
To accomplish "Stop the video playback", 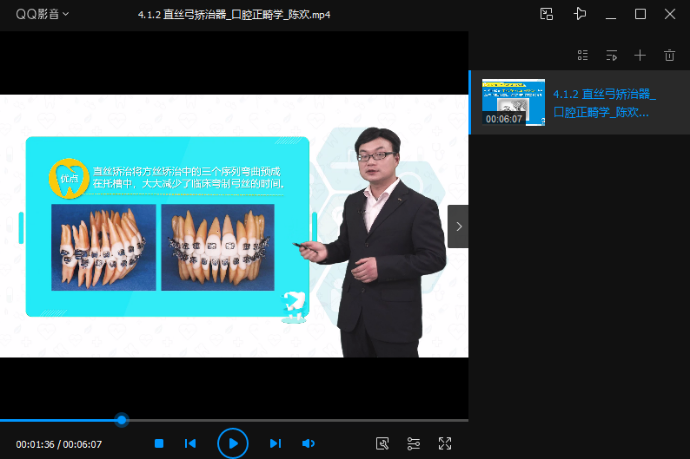I will point(159,443).
